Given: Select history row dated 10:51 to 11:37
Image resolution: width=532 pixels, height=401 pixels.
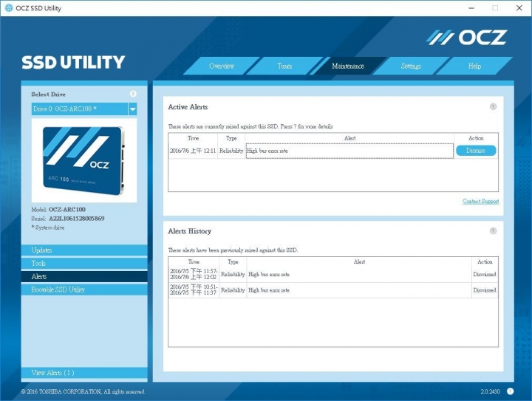Looking at the screenshot, I should [x=332, y=290].
